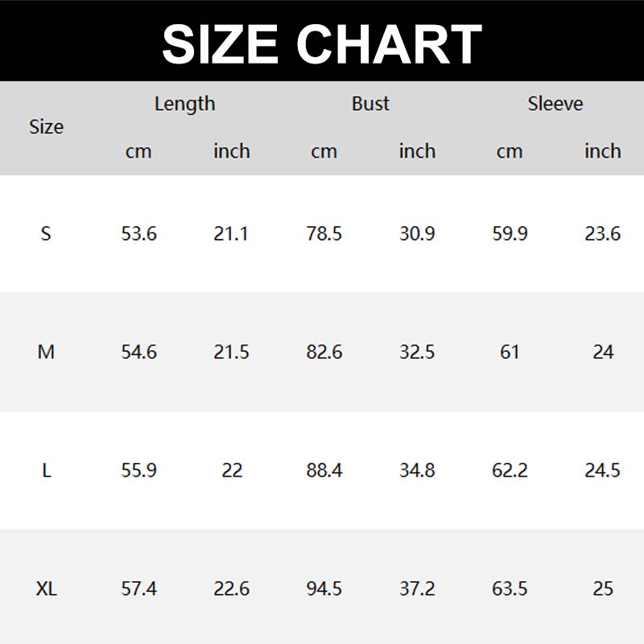The height and width of the screenshot is (644, 644).
Task: Click the cm subheader under Bust
Action: tap(324, 151)
